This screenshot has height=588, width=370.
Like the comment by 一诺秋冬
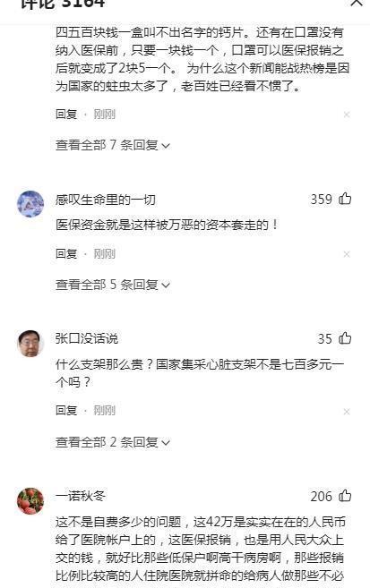[345, 496]
